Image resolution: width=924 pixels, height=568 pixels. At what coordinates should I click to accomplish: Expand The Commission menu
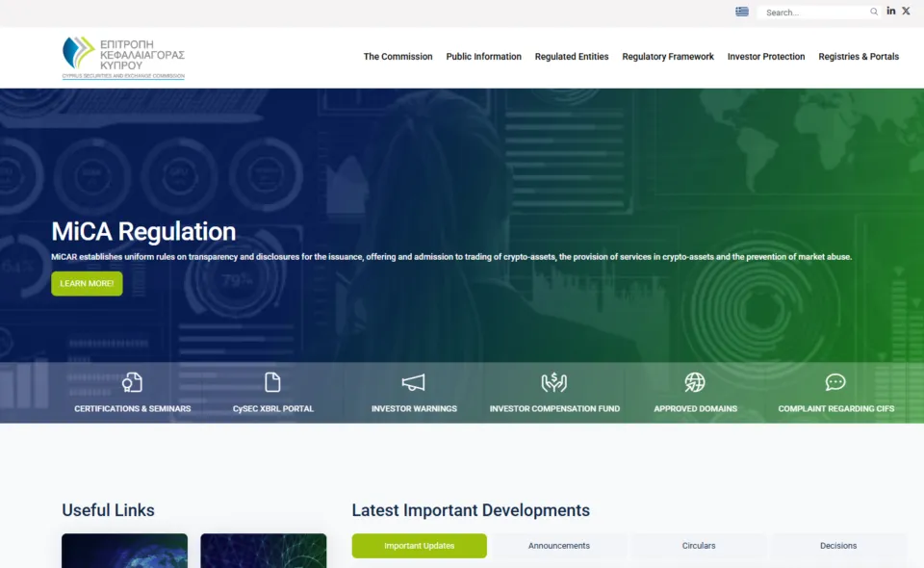pos(398,57)
